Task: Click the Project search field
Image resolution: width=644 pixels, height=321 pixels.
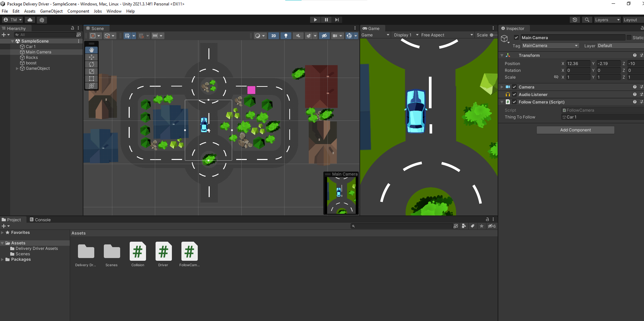Action: [402, 226]
